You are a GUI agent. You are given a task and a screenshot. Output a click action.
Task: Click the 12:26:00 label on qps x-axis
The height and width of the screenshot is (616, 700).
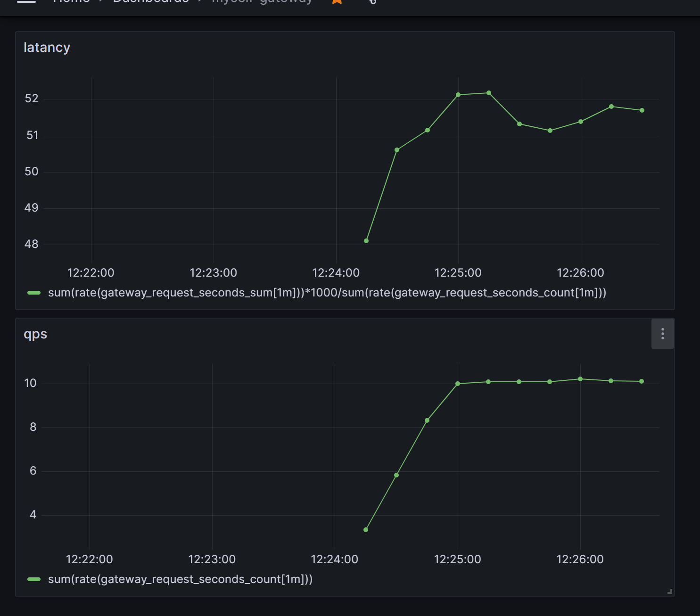[x=580, y=559]
